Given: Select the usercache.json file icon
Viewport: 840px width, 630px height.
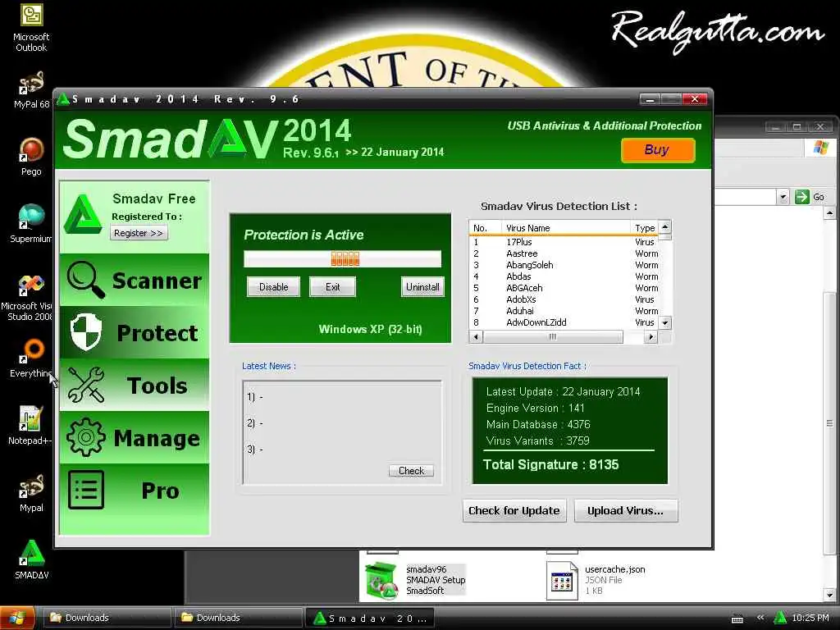Looking at the screenshot, I should pyautogui.click(x=561, y=581).
